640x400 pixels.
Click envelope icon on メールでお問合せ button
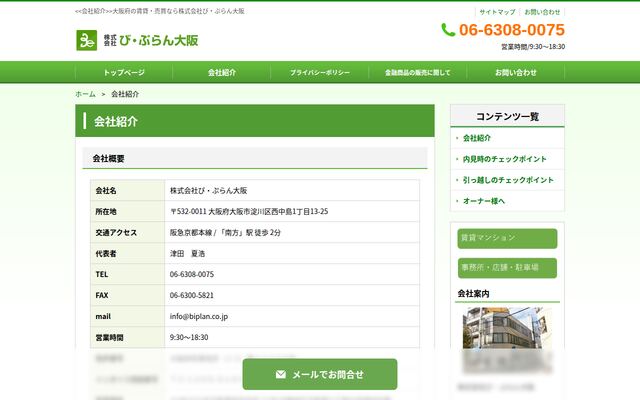coord(281,374)
